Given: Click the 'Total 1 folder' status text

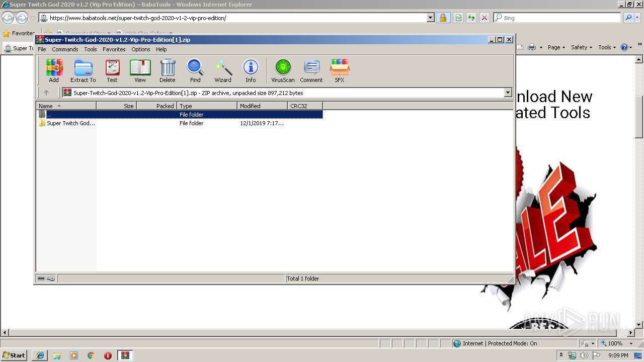Looking at the screenshot, I should 303,279.
